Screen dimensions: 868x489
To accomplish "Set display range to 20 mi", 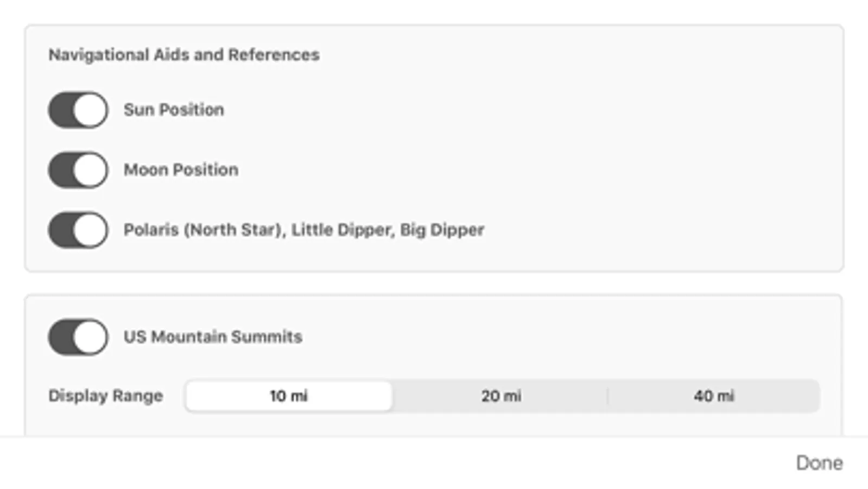I will [501, 396].
